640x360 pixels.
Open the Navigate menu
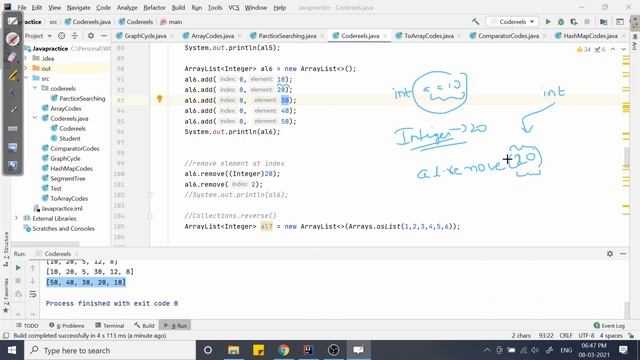coord(78,7)
